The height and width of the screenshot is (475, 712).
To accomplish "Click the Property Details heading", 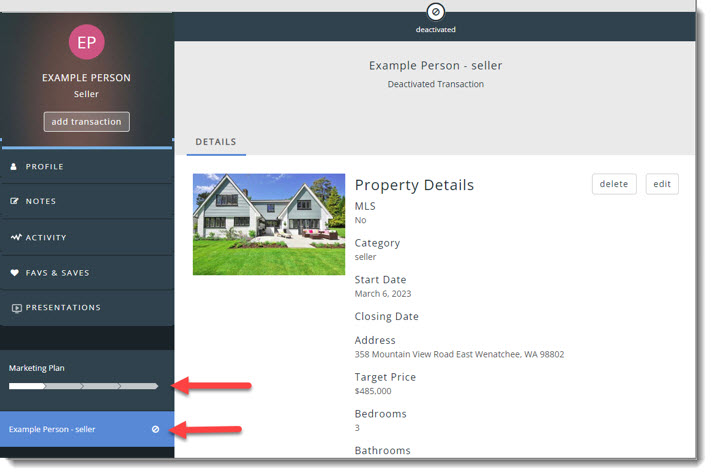I will click(x=414, y=185).
